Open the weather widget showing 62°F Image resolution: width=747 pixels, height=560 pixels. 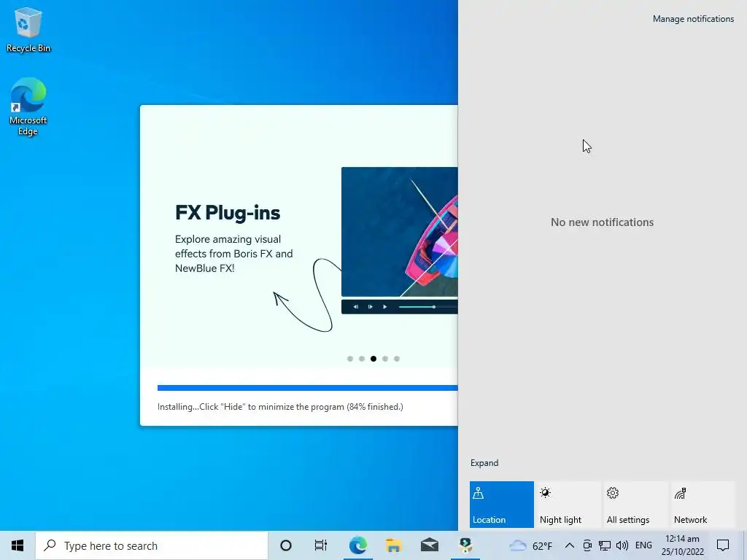pyautogui.click(x=531, y=545)
